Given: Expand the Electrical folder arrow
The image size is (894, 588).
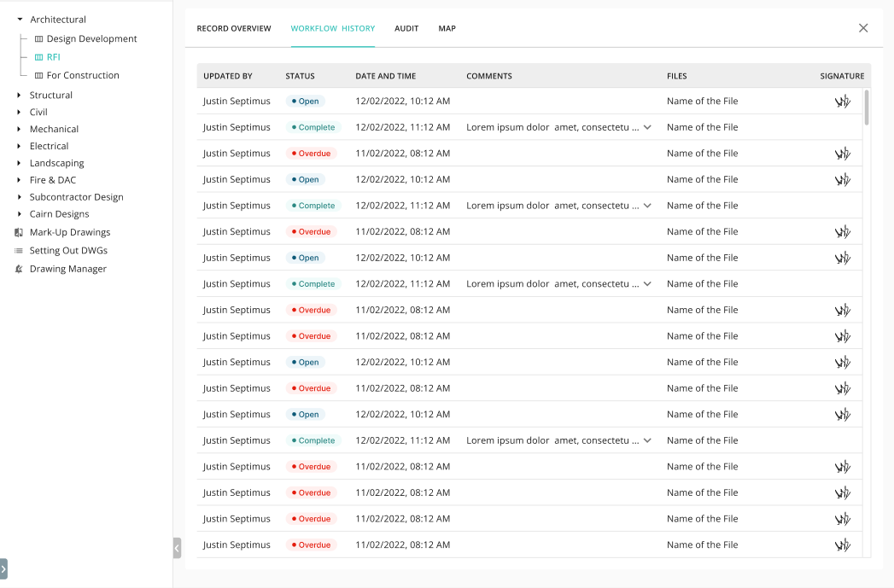Looking at the screenshot, I should 19,147.
